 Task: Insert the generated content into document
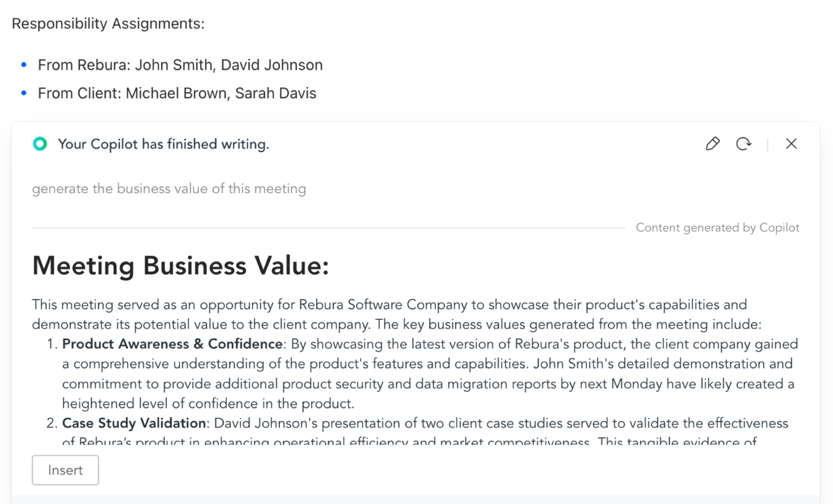(x=65, y=470)
